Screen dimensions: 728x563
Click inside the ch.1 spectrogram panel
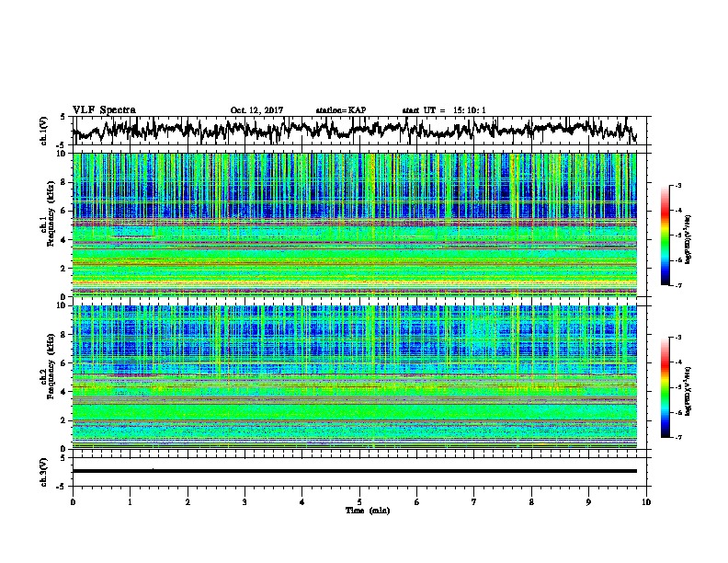coord(355,224)
